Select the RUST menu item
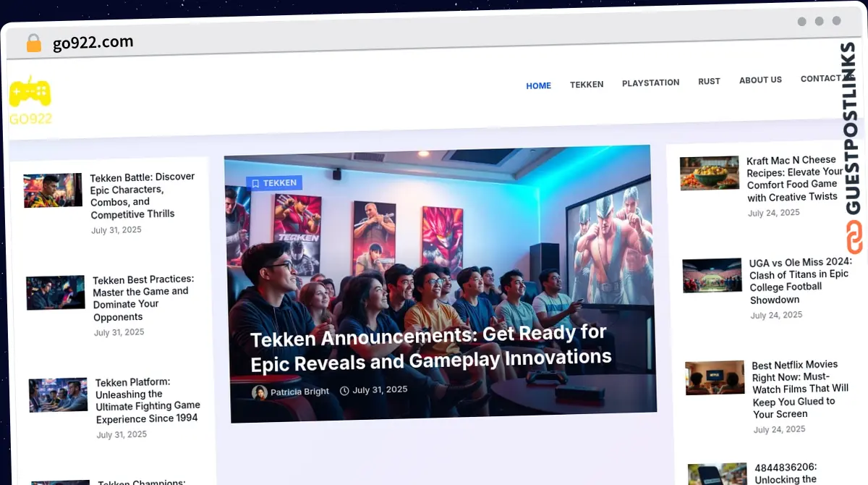 click(x=709, y=81)
